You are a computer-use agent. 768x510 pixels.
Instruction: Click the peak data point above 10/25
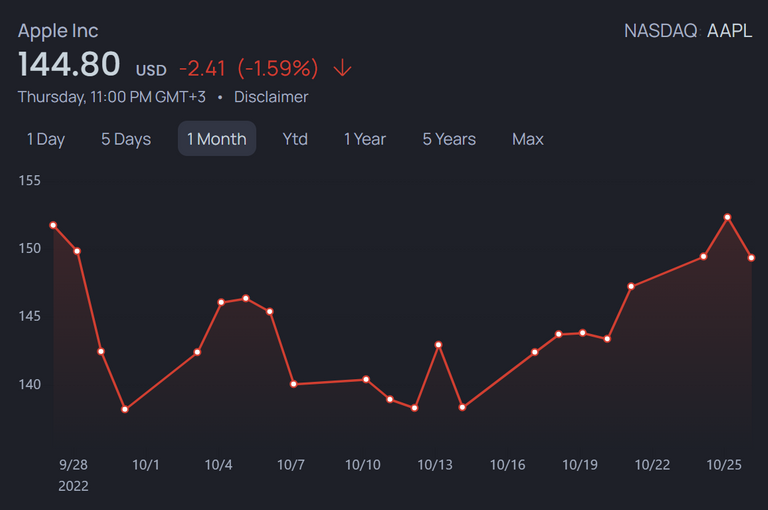[727, 217]
